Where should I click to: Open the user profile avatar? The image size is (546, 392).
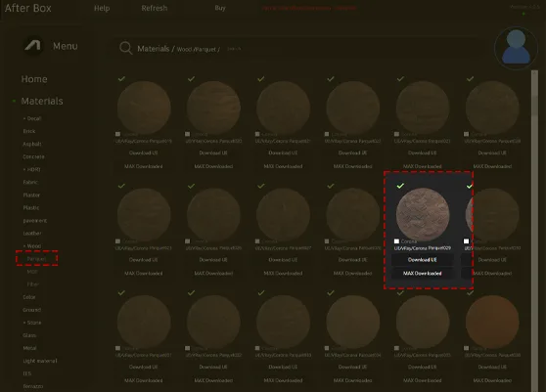tap(516, 48)
